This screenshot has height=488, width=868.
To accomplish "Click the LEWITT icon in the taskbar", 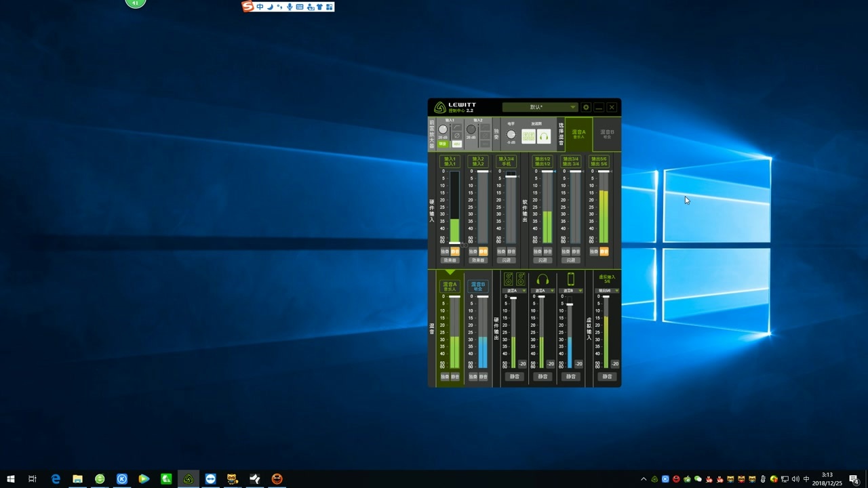I will pyautogui.click(x=189, y=479).
